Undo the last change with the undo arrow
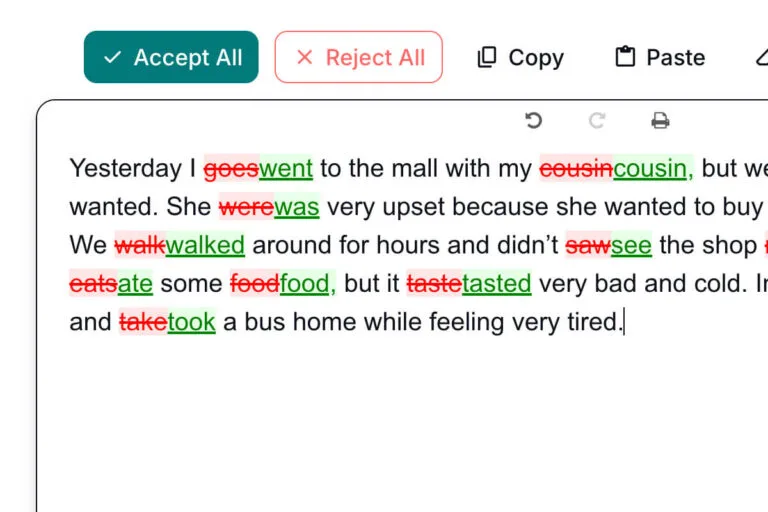Screen dimensions: 768x512 pyautogui.click(x=534, y=121)
